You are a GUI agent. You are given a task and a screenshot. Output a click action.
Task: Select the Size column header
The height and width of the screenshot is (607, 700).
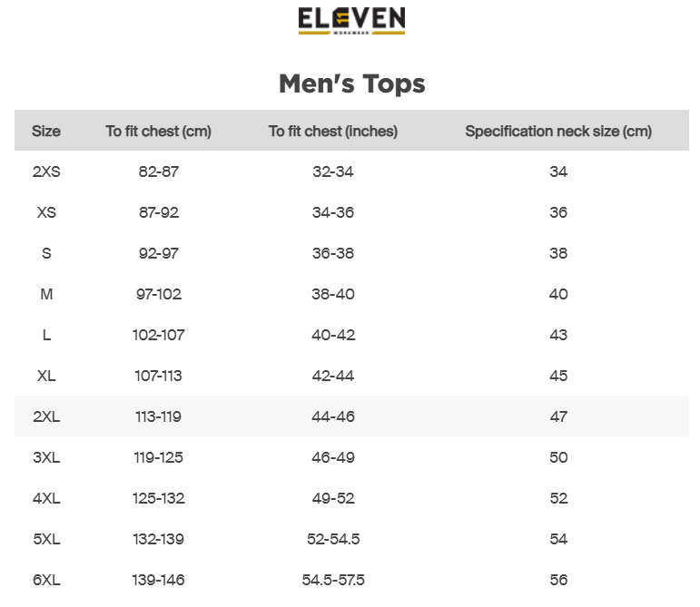click(x=46, y=131)
